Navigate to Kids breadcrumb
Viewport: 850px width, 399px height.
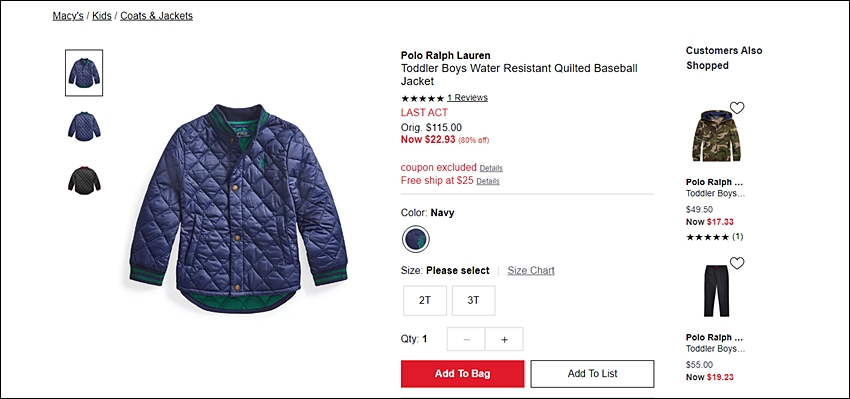point(101,16)
